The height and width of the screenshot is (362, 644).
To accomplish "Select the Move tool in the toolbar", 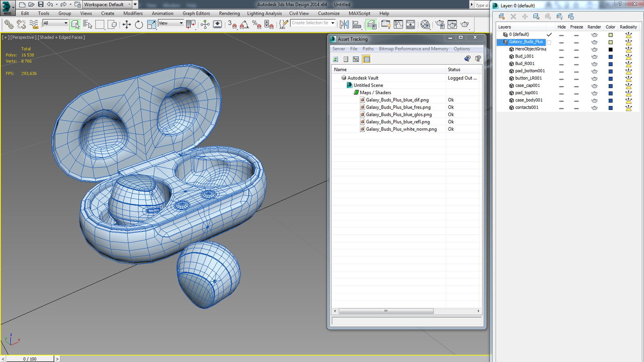I will click(x=126, y=24).
